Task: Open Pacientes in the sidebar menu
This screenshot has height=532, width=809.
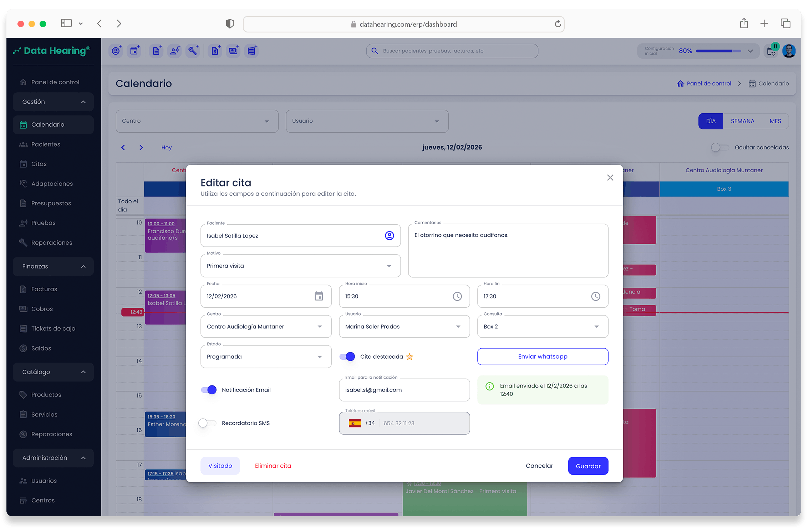Action: click(x=46, y=144)
